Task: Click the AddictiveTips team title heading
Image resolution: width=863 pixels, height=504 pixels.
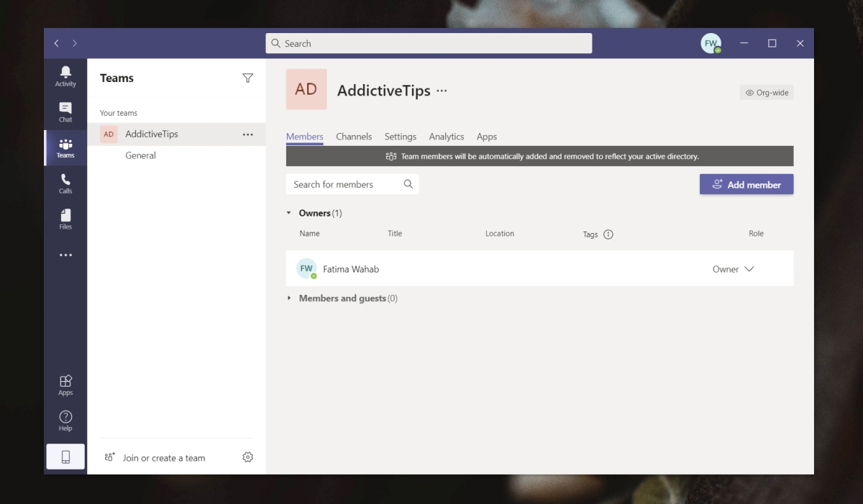Action: [x=384, y=91]
